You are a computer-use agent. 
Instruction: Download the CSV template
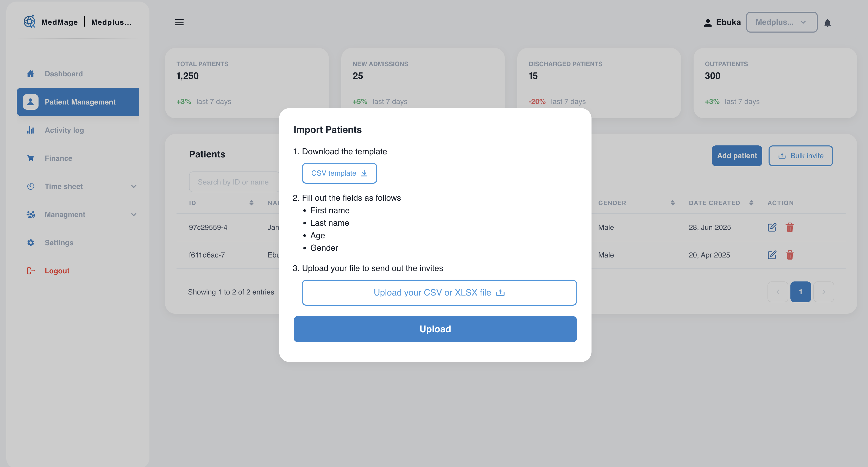point(339,173)
